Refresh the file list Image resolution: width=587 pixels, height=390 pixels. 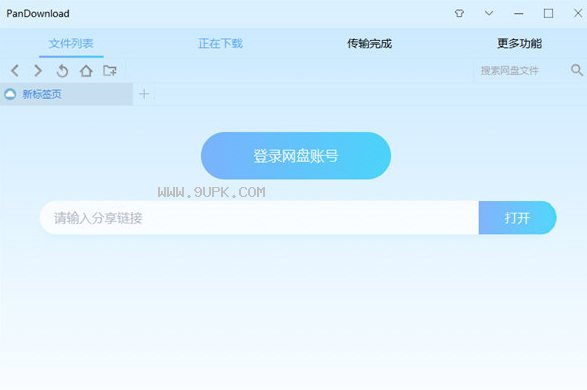coord(62,70)
